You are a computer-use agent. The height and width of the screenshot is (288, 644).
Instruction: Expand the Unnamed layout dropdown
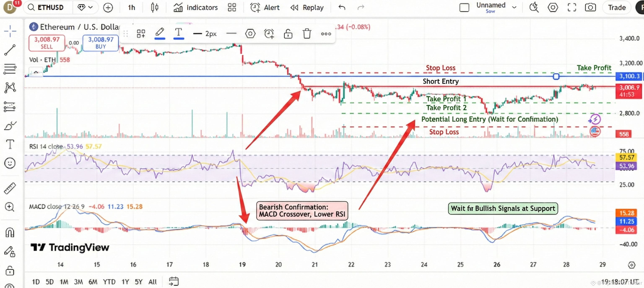[514, 8]
